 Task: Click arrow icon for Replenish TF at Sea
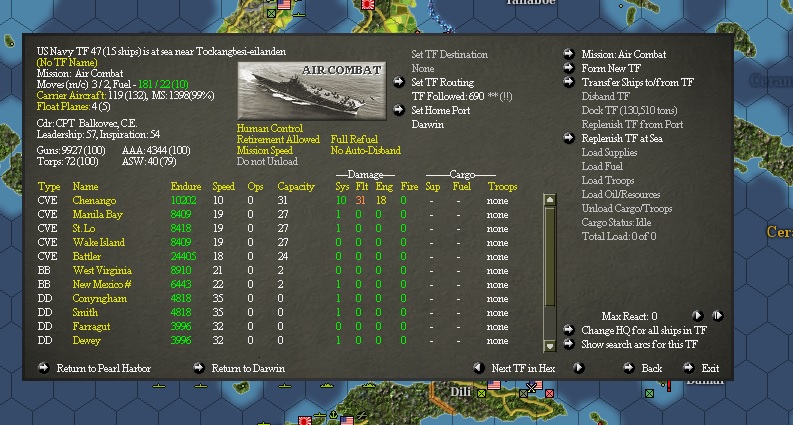coord(569,138)
